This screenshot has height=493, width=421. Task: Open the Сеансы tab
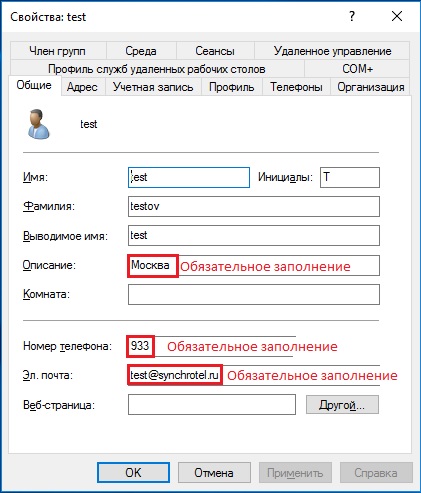(215, 51)
